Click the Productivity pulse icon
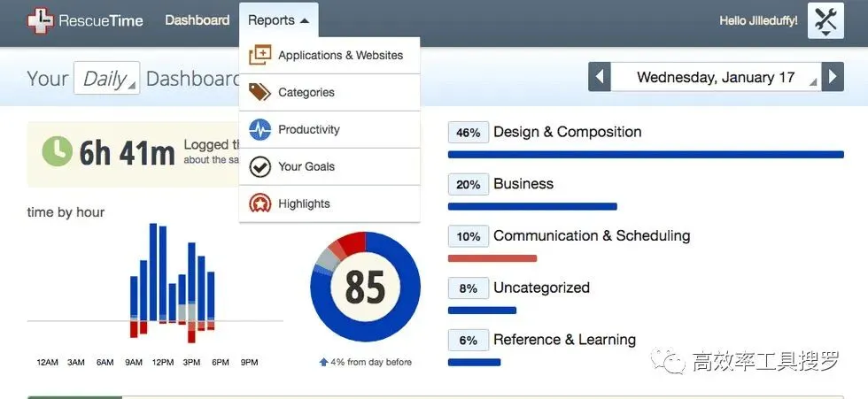Viewport: 868px width, 399px height. pyautogui.click(x=260, y=129)
